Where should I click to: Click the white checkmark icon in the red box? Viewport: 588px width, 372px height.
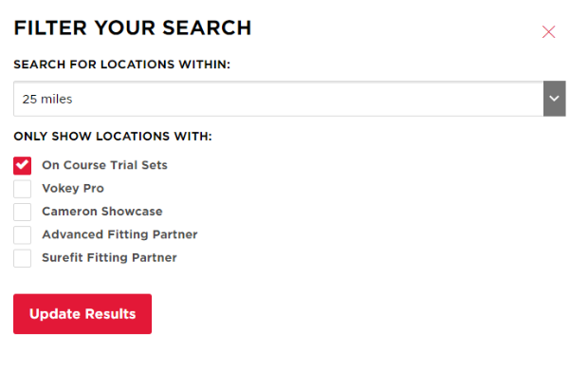pyautogui.click(x=22, y=165)
